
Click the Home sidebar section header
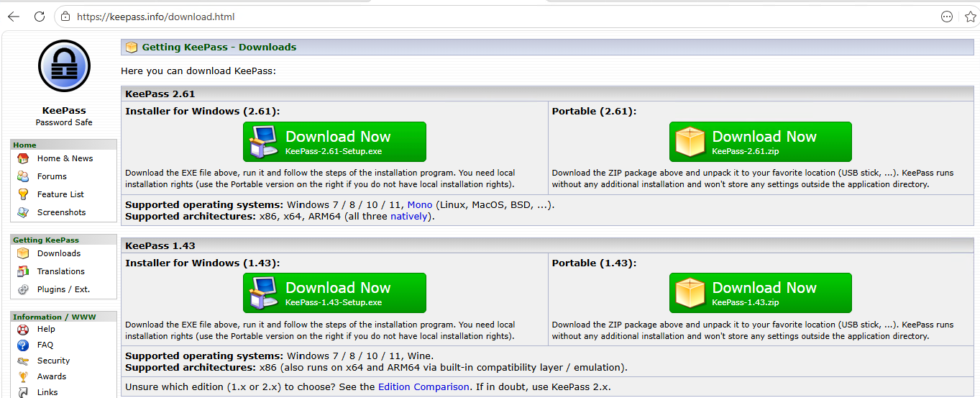64,145
